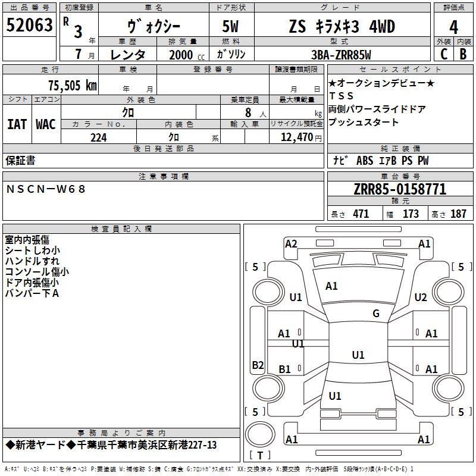The height and width of the screenshot is (476, 476).
Task: Click the model code 3BA-ZRR85W
Action: click(x=341, y=55)
